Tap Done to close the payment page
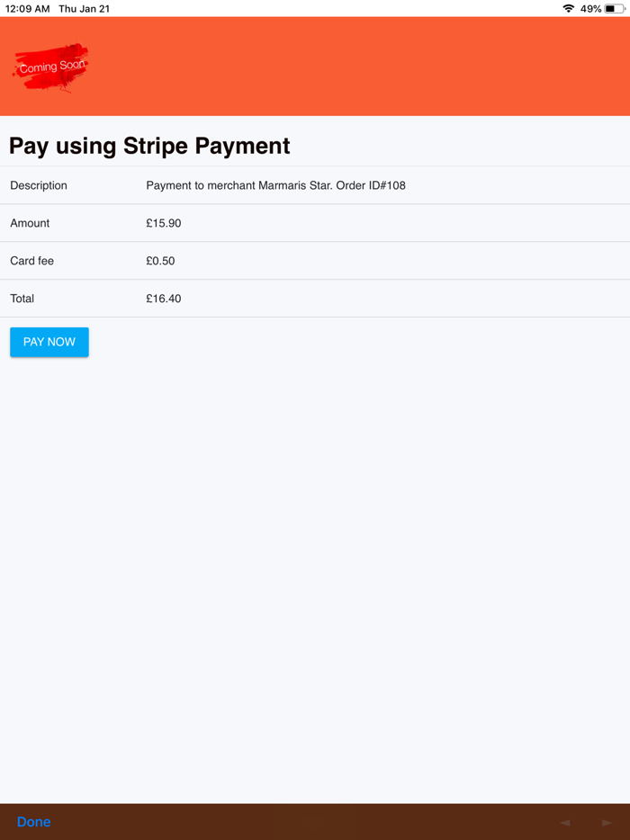This screenshot has height=840, width=630. [33, 822]
